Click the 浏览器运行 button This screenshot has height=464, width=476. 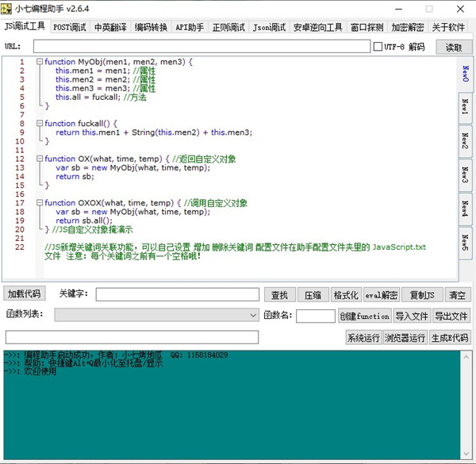point(405,337)
